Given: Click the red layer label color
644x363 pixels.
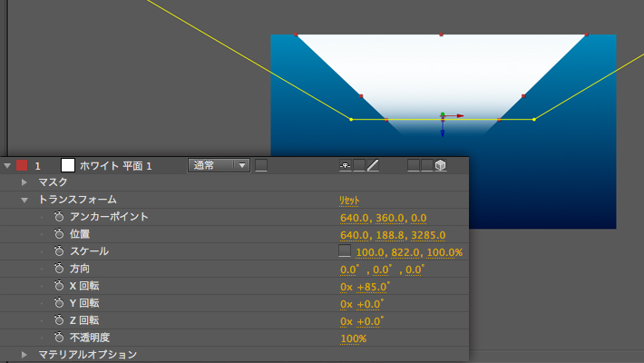Looking at the screenshot, I should pyautogui.click(x=22, y=165).
